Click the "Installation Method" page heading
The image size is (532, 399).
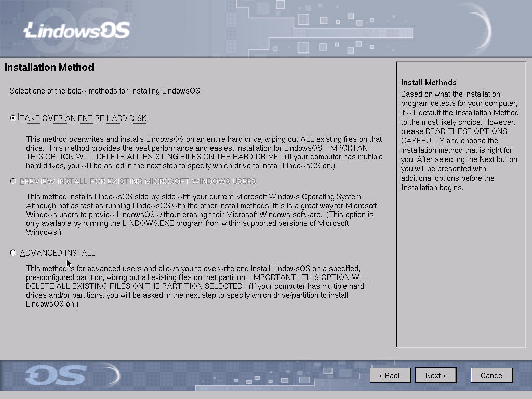tap(49, 68)
